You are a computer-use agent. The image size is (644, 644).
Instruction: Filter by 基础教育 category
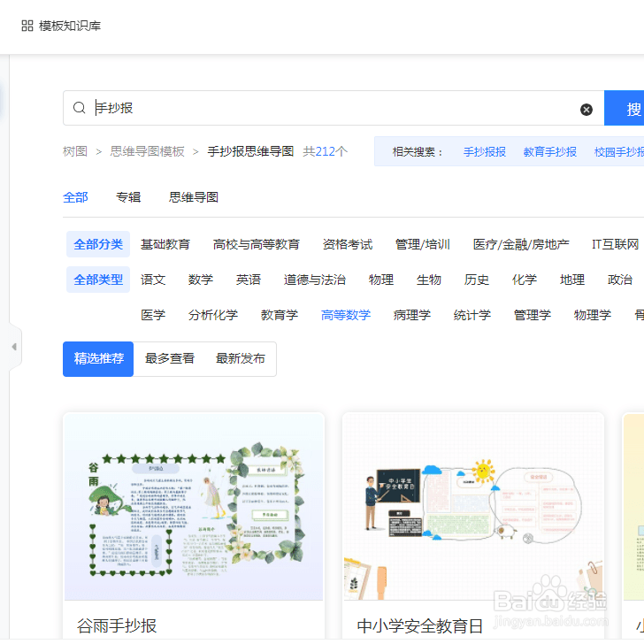click(165, 244)
